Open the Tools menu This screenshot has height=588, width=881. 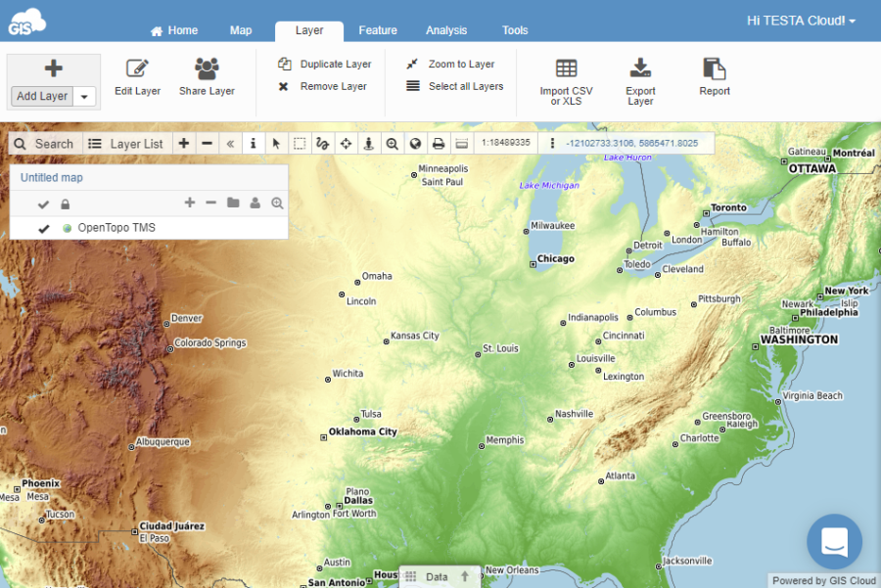click(514, 30)
